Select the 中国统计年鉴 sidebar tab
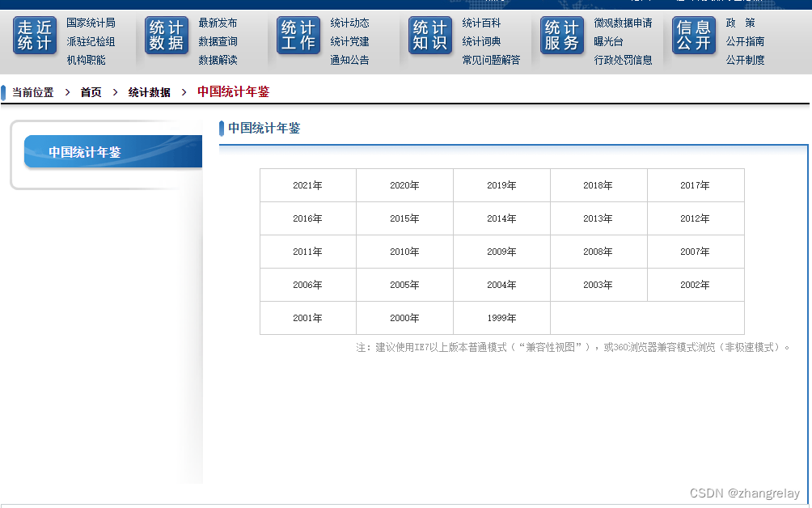The image size is (812, 508). click(113, 151)
